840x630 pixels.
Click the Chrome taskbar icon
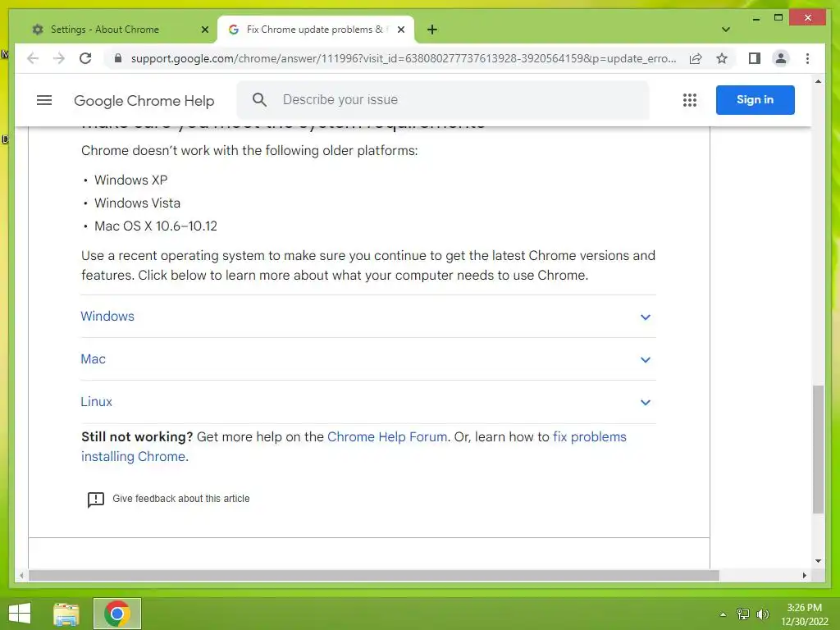(x=117, y=614)
